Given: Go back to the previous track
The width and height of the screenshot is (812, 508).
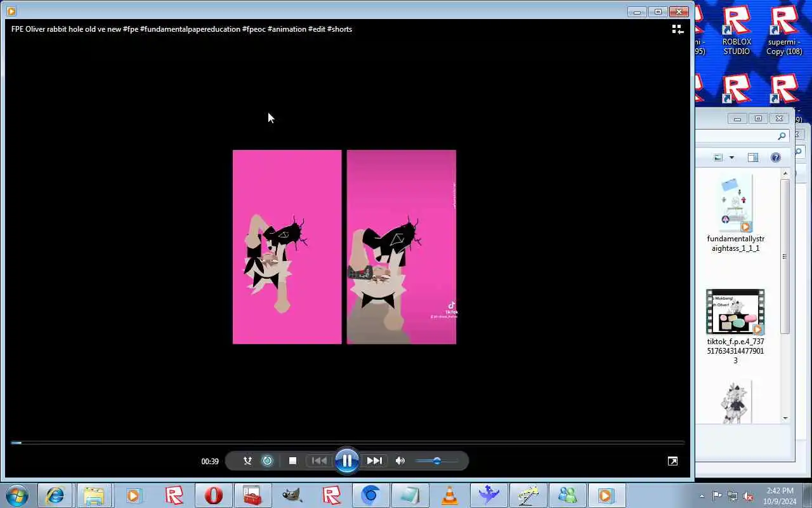Looking at the screenshot, I should [x=320, y=461].
